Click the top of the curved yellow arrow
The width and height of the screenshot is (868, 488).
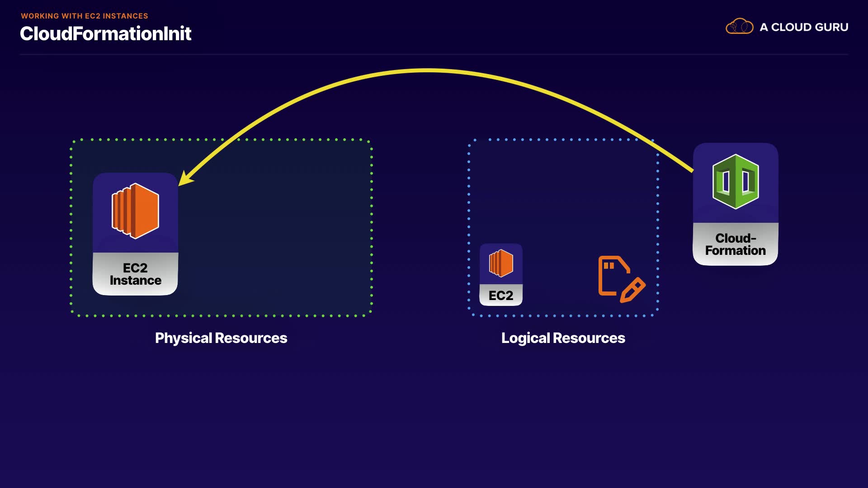[427, 70]
